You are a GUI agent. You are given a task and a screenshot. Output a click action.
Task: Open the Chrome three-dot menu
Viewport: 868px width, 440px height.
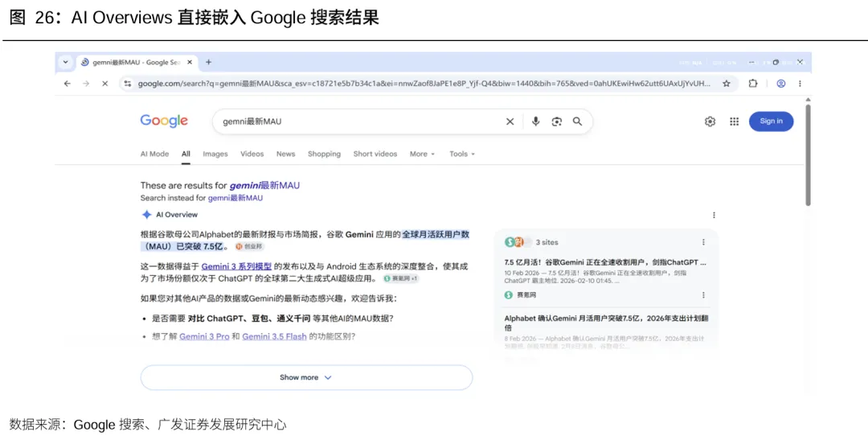pos(800,84)
